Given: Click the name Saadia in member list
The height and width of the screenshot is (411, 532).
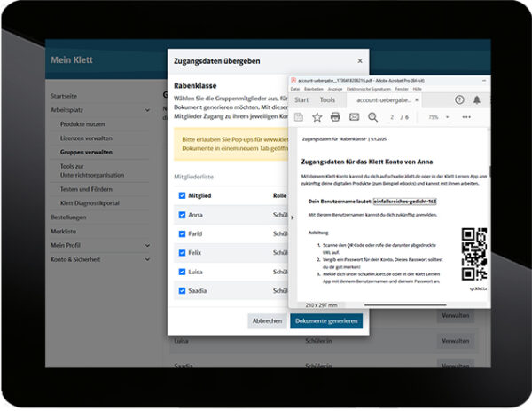Looking at the screenshot, I should coord(198,291).
